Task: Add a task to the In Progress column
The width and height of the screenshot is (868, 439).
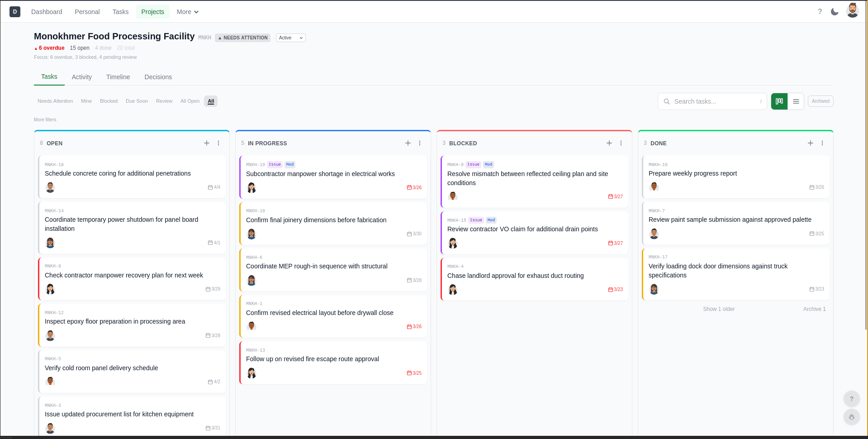Action: point(408,143)
